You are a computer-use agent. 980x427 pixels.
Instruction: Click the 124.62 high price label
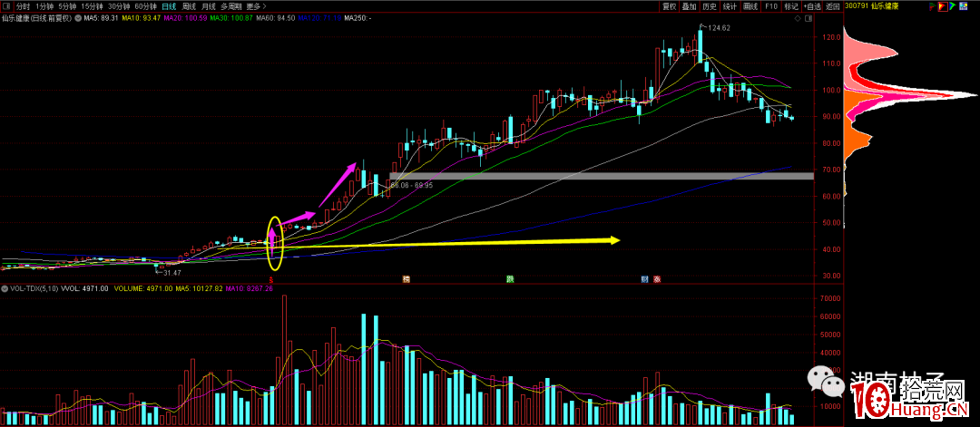pos(720,27)
